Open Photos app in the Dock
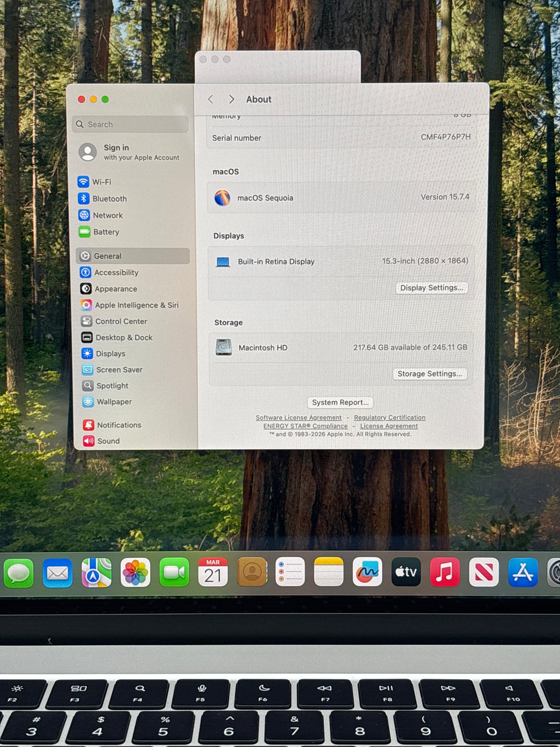 click(135, 573)
